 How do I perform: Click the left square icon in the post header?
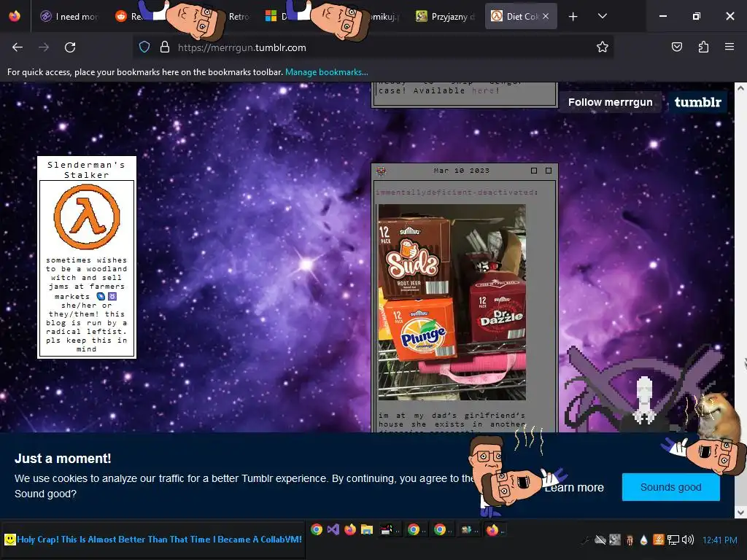[x=533, y=171]
